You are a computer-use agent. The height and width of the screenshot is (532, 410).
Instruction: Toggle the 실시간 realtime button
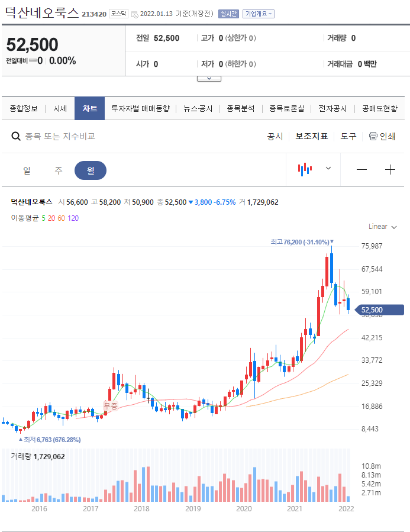[228, 14]
